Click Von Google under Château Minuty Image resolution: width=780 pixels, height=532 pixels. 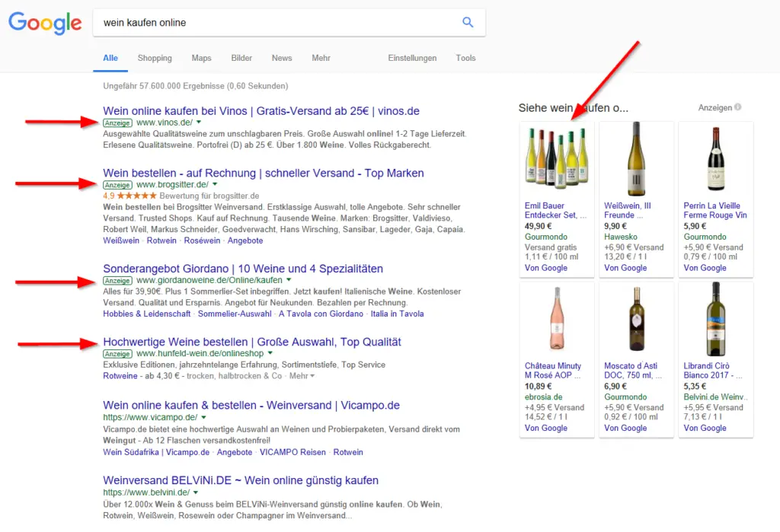[545, 428]
